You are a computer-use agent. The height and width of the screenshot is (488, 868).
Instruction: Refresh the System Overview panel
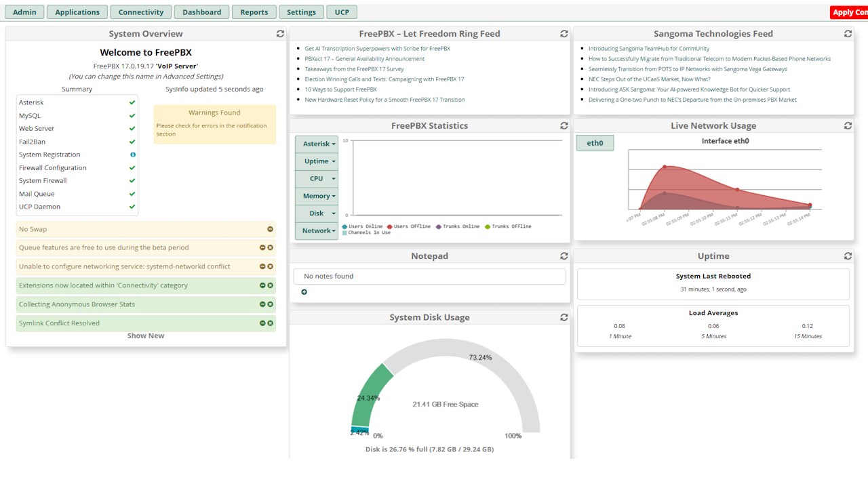(x=280, y=33)
